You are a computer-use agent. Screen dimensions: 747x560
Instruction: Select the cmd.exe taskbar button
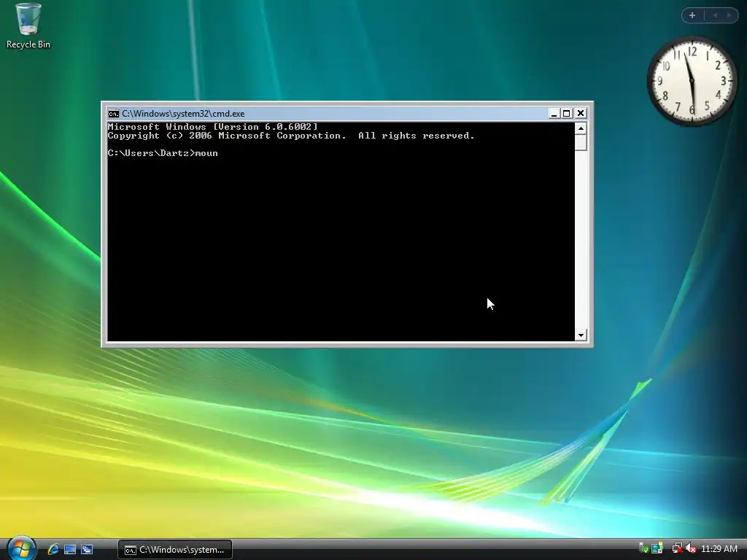click(175, 550)
